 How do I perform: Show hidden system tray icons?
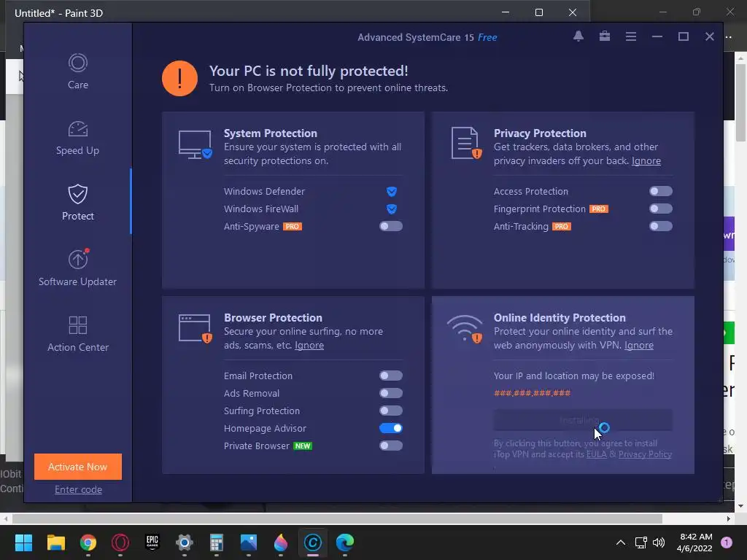[x=621, y=542]
